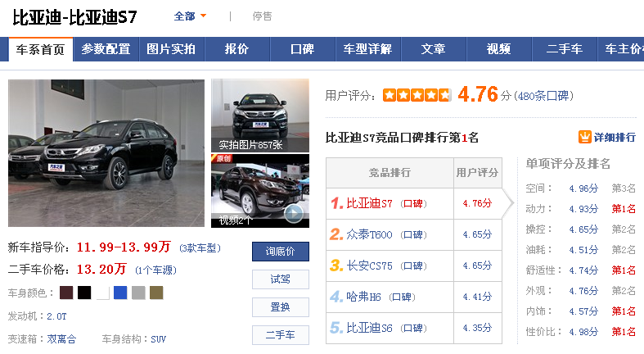Screen dimensions: 644x354
Task: Click the 2.0T engine link
Action: tap(56, 316)
